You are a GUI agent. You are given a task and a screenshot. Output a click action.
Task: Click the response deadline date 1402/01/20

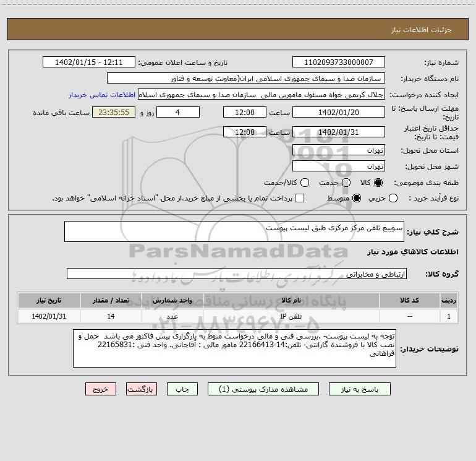(x=339, y=112)
